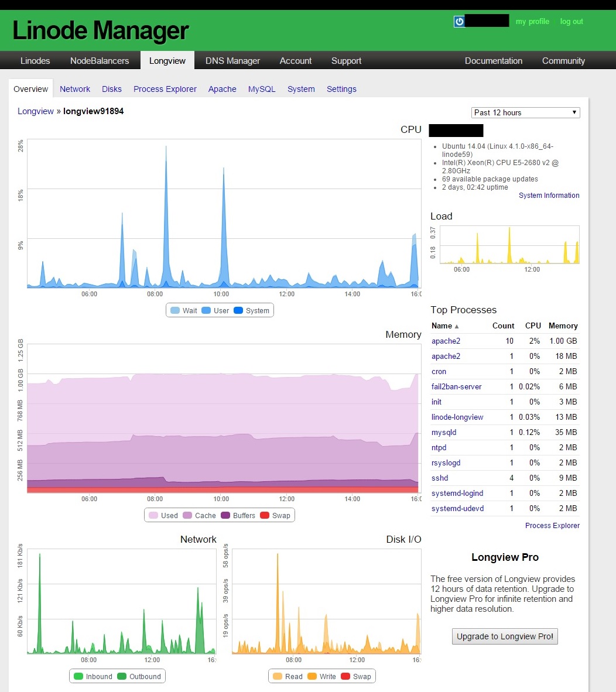Toggle the Used series in Memory legend
616x692 pixels.
pos(163,515)
